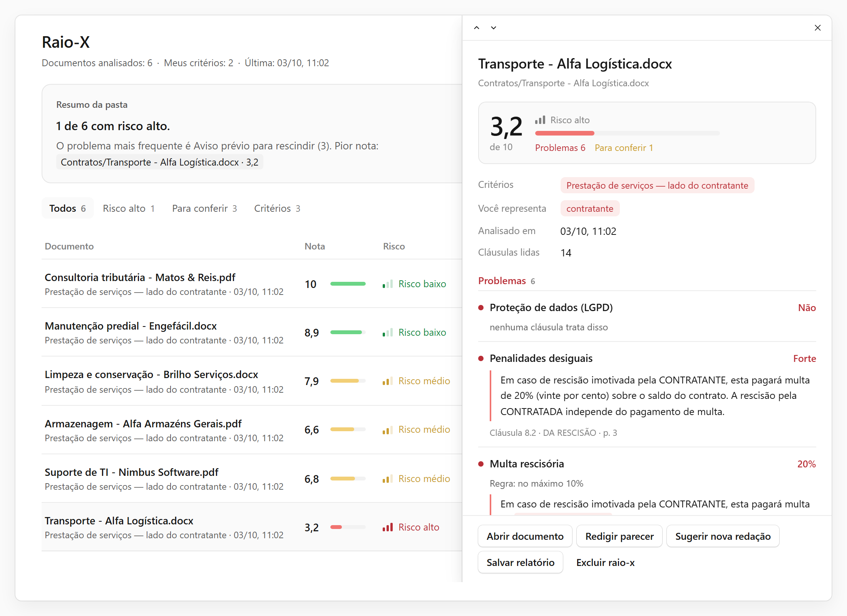Image resolution: width=847 pixels, height=616 pixels.
Task: Click the Documento column header
Action: (x=69, y=246)
